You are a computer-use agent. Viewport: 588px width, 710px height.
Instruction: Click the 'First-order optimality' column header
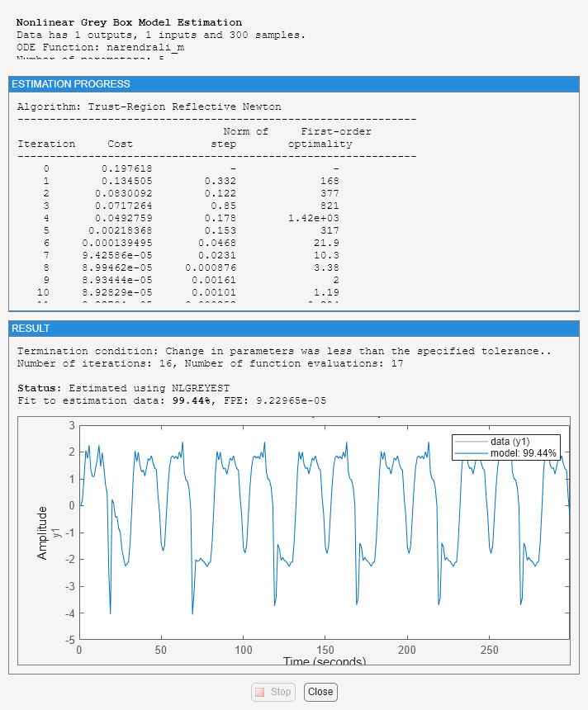pos(330,138)
